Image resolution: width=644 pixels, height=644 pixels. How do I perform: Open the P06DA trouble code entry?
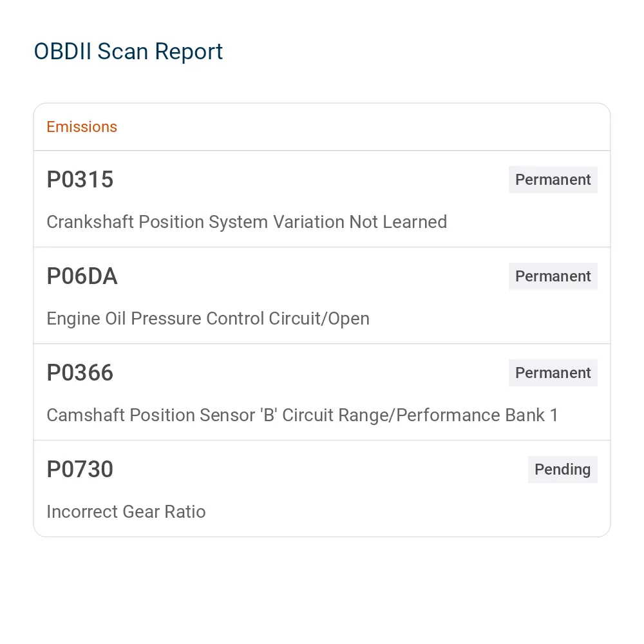pos(322,296)
